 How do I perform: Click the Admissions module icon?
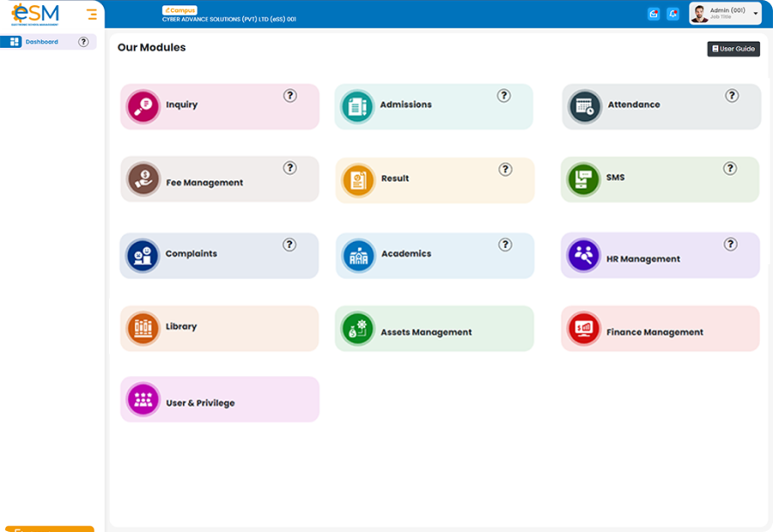click(357, 106)
